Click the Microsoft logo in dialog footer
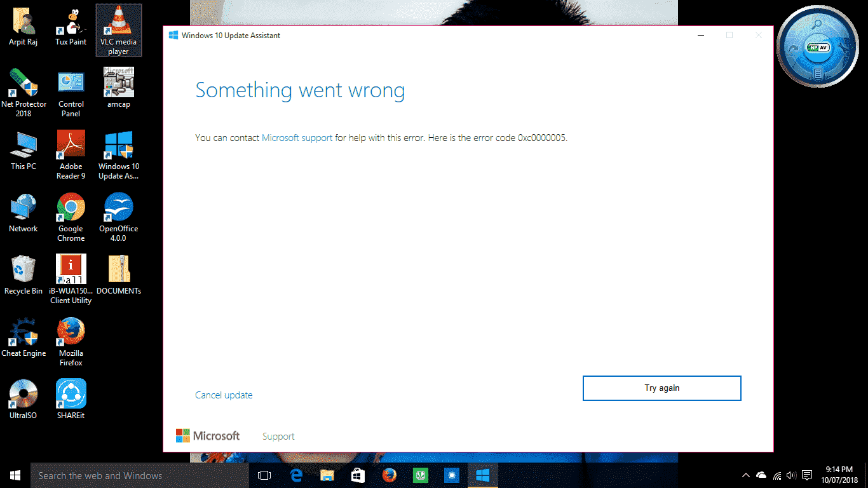The width and height of the screenshot is (868, 488). pyautogui.click(x=208, y=436)
